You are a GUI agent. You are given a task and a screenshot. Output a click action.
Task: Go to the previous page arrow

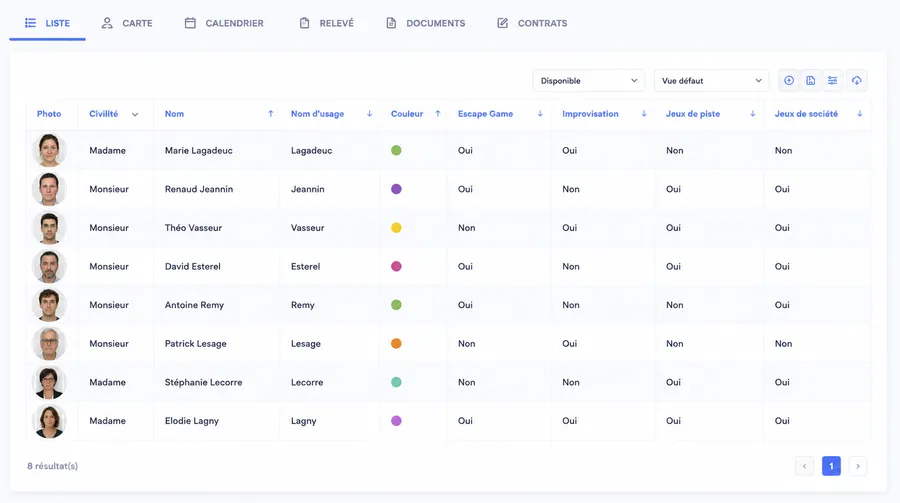click(x=804, y=466)
